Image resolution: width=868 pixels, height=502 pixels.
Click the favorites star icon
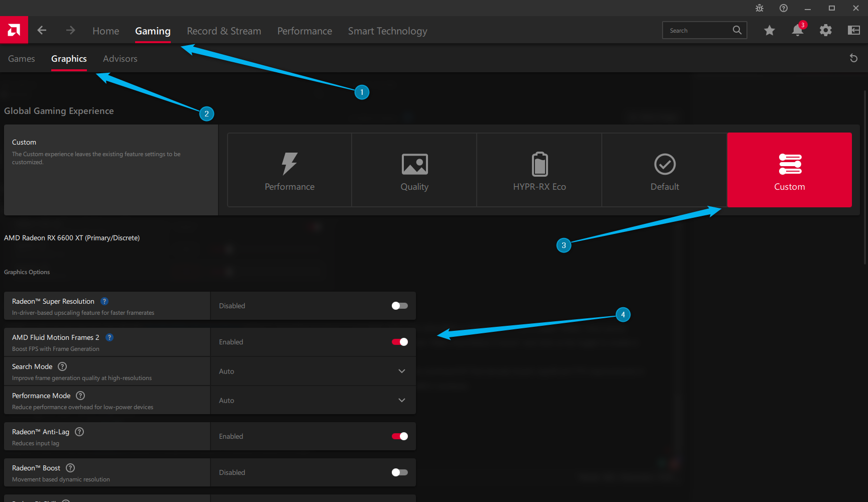coord(769,30)
